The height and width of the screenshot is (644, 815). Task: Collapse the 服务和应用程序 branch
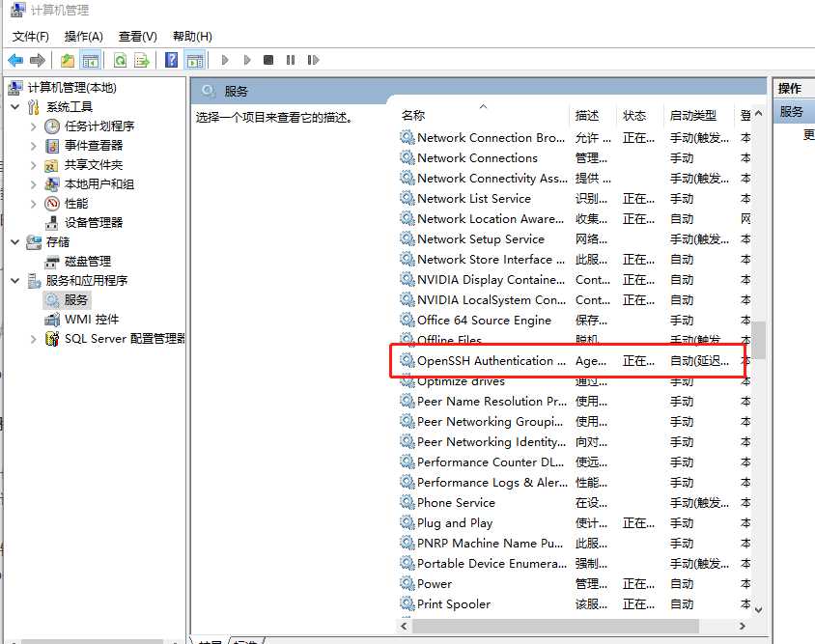(x=15, y=280)
